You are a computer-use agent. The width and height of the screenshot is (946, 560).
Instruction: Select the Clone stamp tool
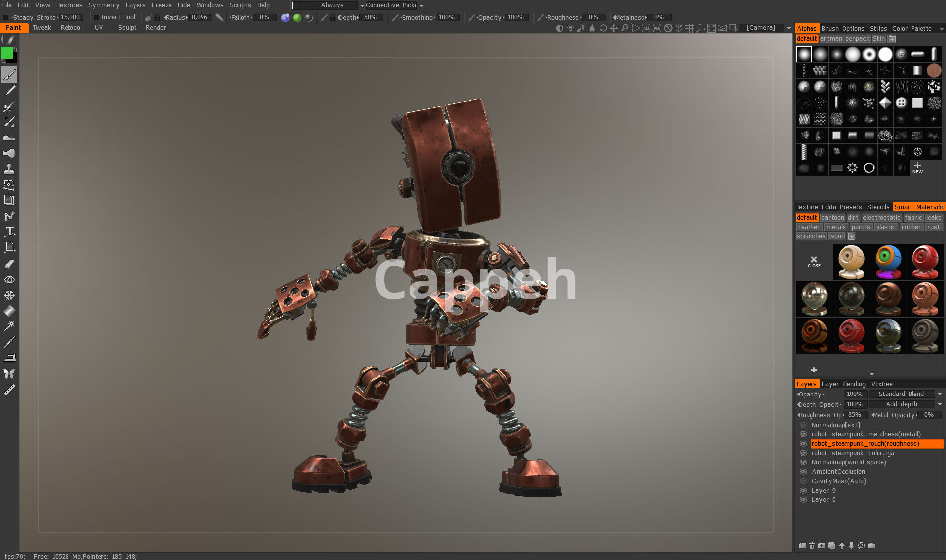pos(9,169)
